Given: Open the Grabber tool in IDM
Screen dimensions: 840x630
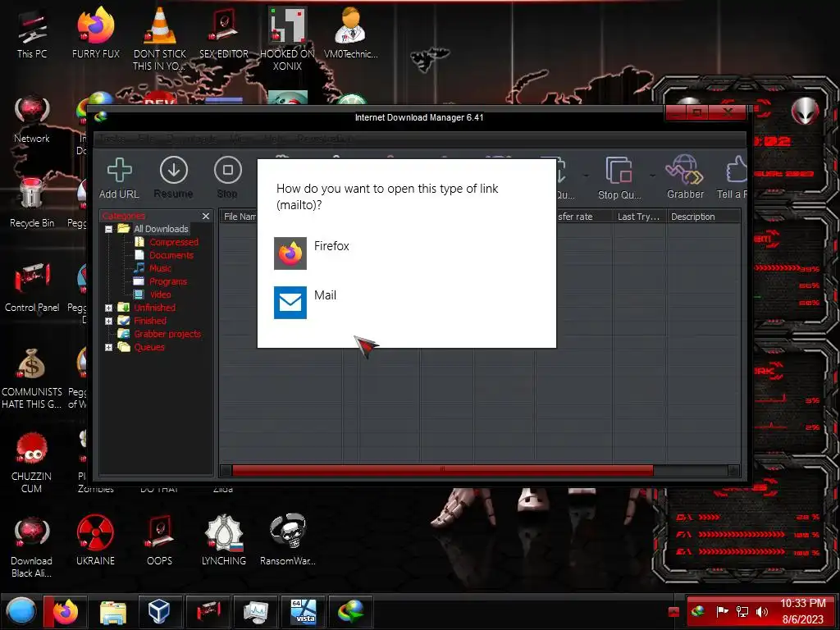Looking at the screenshot, I should pos(685,178).
